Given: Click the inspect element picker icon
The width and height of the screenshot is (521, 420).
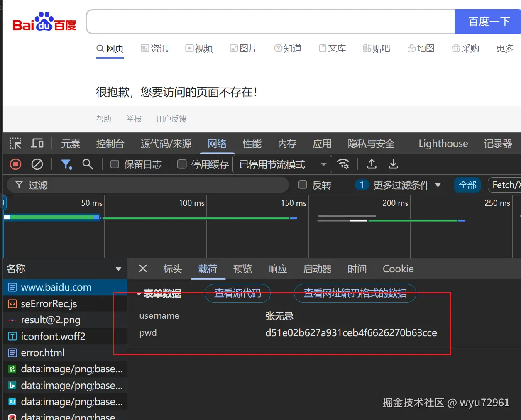Looking at the screenshot, I should 15,144.
